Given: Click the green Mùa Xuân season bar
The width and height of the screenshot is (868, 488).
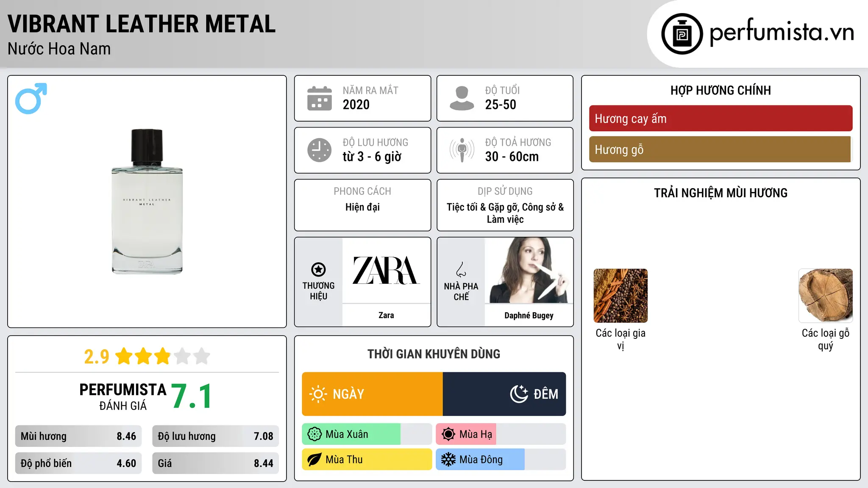Looking at the screenshot, I should [351, 434].
